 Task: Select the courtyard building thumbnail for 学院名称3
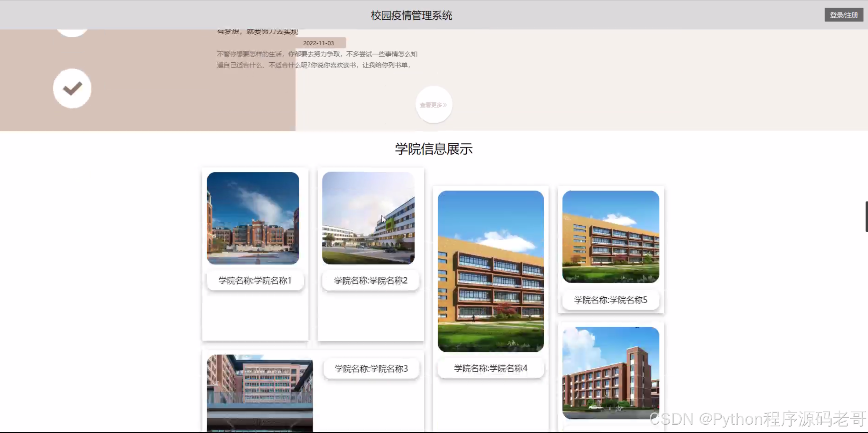(x=260, y=393)
